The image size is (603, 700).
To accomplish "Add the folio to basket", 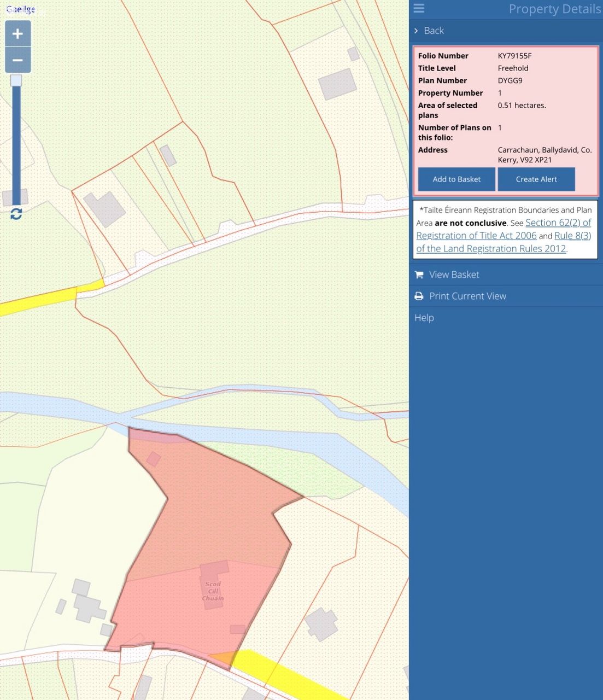I will (456, 179).
